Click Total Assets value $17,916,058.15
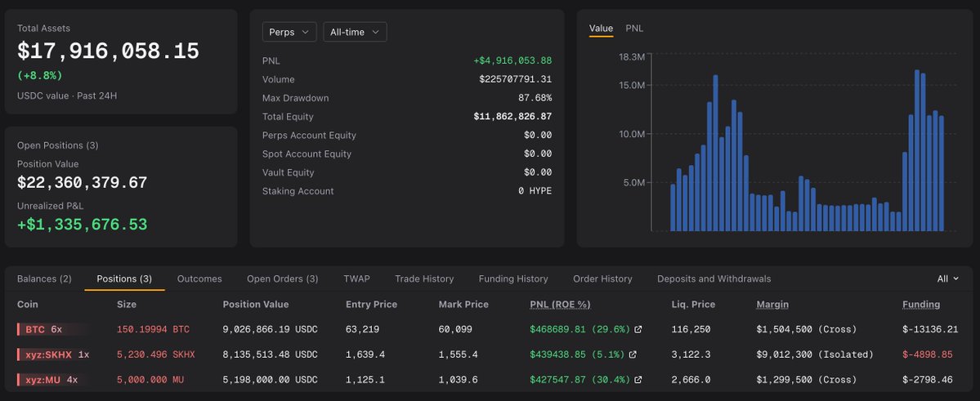Screen dimensions: 980x401 (x=108, y=51)
